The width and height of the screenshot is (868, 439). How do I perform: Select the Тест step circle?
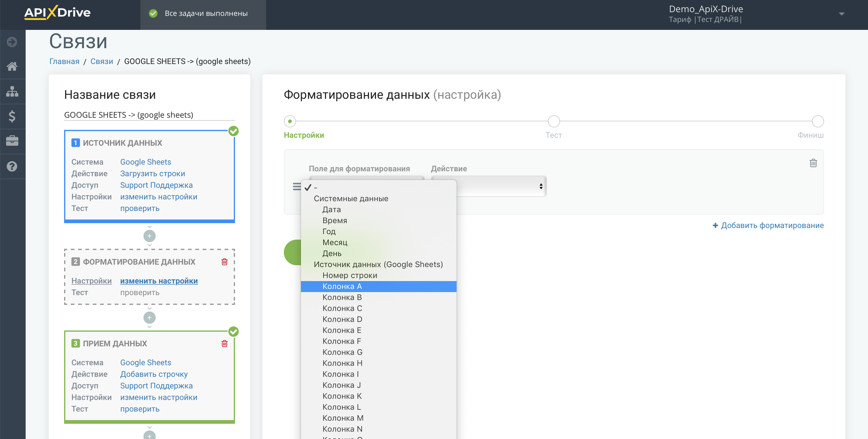point(554,121)
